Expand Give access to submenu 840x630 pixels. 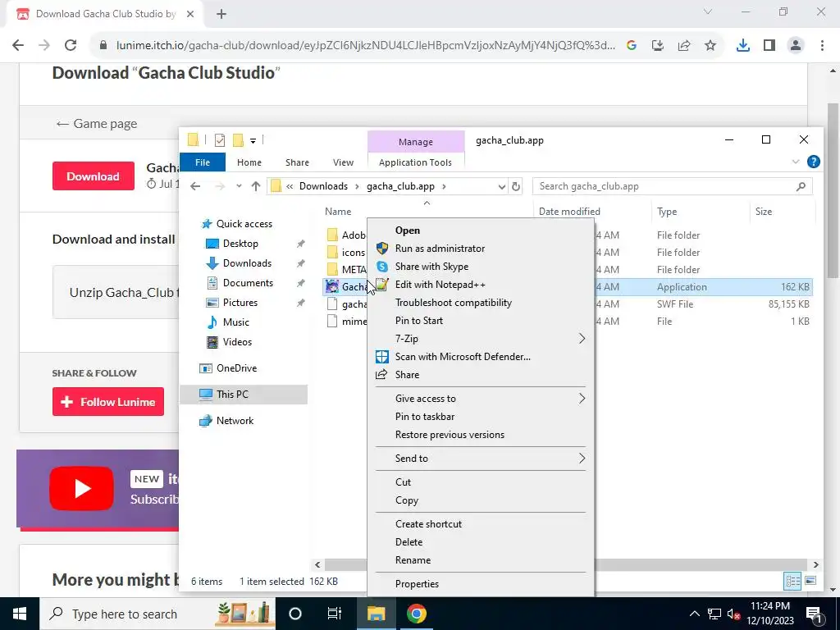[x=582, y=399]
